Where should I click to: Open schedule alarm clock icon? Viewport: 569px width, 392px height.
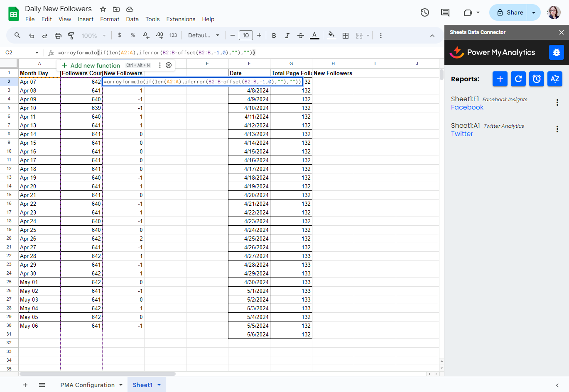536,79
